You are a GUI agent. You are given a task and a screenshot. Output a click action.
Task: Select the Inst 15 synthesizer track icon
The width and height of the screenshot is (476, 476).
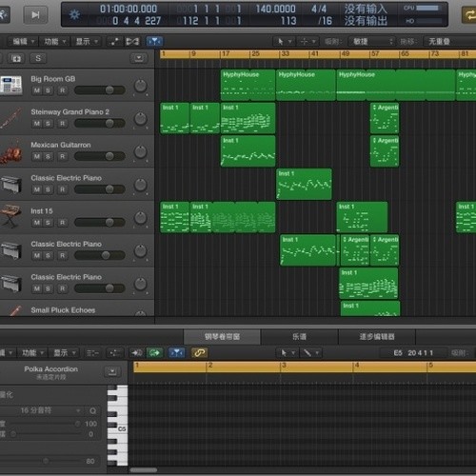[x=11, y=216]
